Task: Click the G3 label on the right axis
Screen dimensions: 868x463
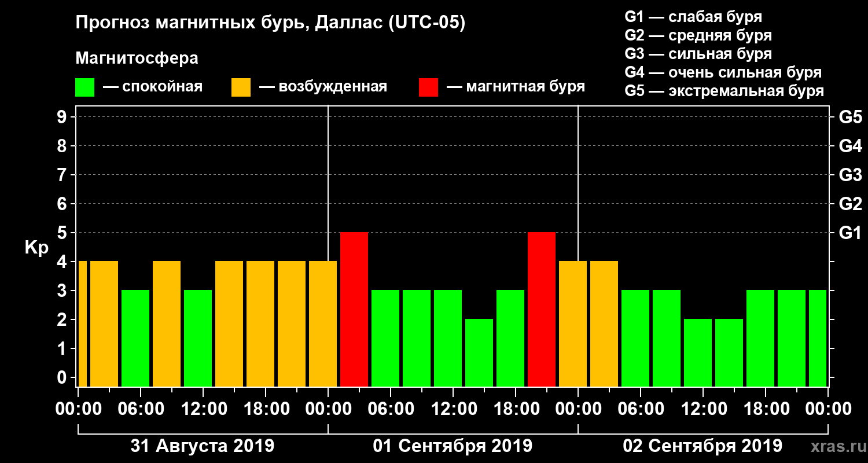Action: point(850,175)
